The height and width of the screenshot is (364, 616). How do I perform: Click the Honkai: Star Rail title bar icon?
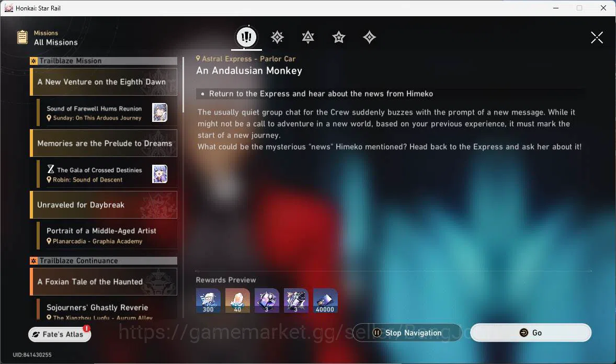[9, 8]
